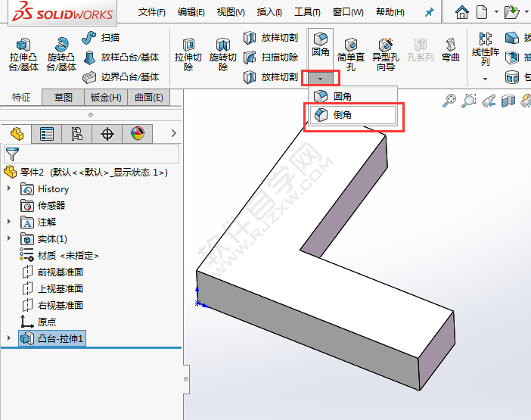Choose the 扫描切除 swept cut tool
This screenshot has height=420, width=531.
pyautogui.click(x=271, y=58)
